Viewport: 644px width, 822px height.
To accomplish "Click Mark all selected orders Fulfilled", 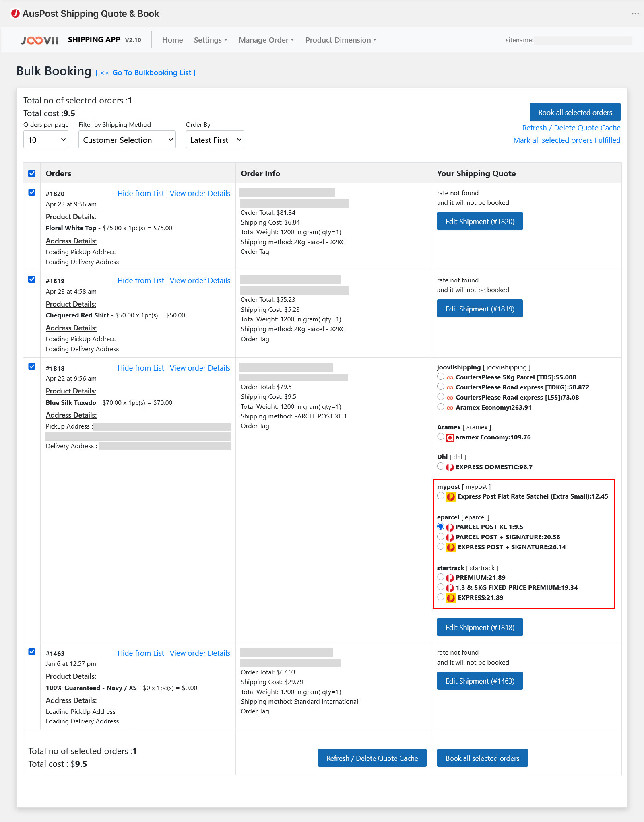I will 567,140.
